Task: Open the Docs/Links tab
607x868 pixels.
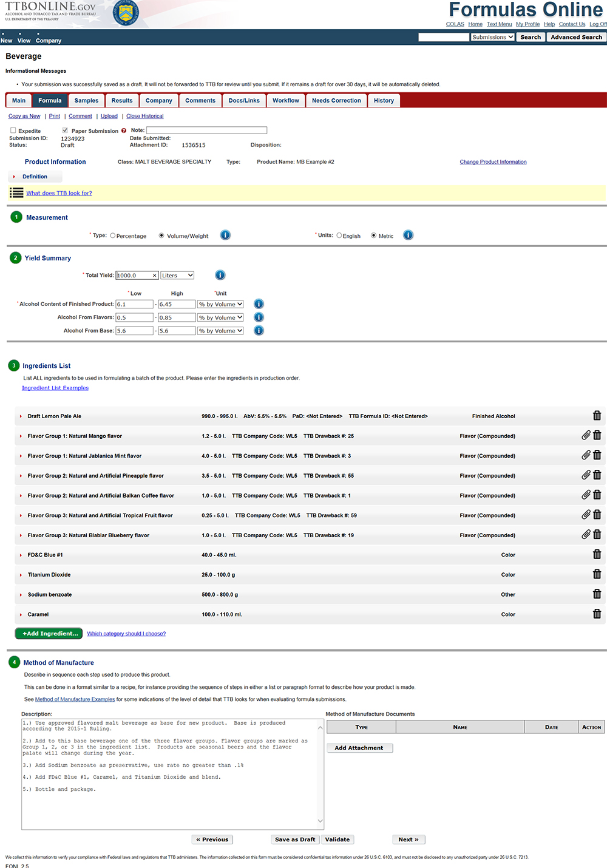Action: click(244, 101)
